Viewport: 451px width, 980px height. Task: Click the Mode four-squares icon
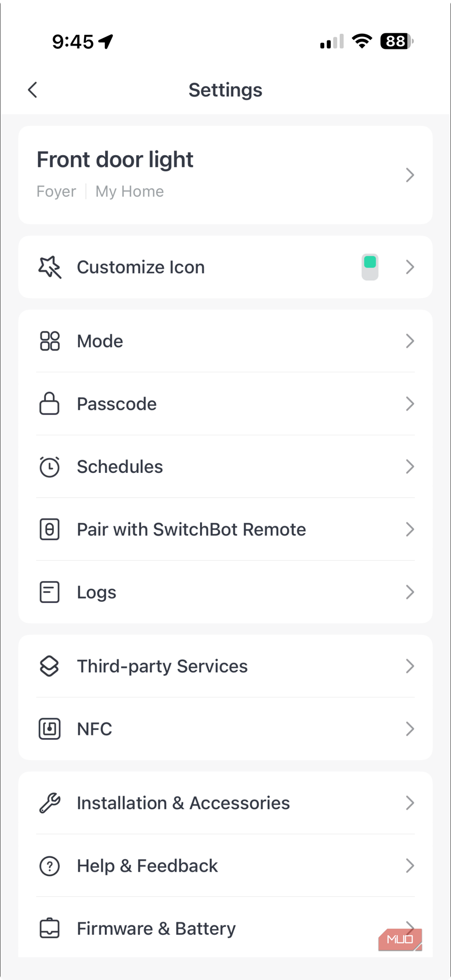click(49, 341)
